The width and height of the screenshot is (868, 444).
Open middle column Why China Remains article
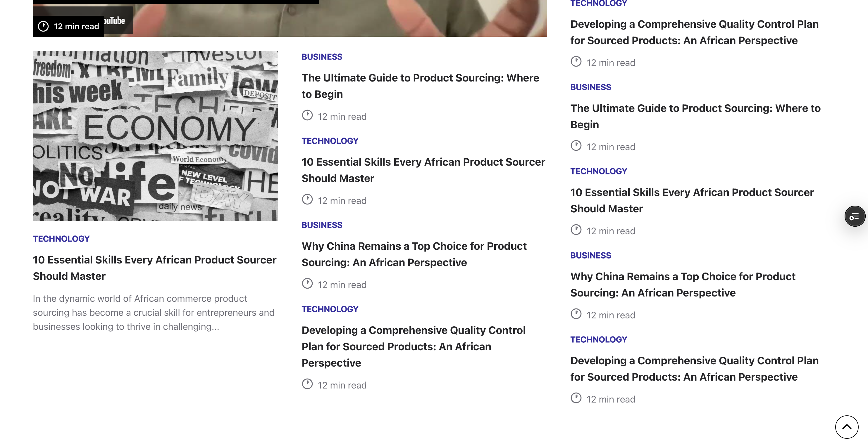click(414, 254)
